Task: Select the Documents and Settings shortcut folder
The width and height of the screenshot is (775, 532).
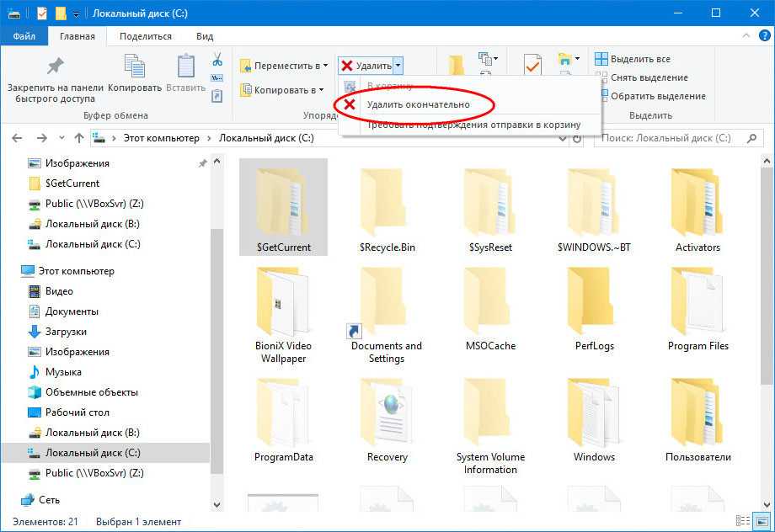Action: pos(387,315)
